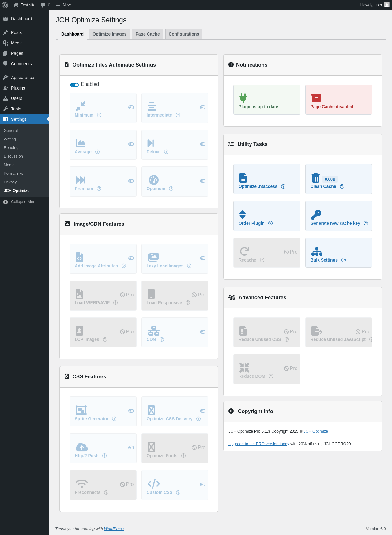The height and width of the screenshot is (535, 392).
Task: Toggle the Http/2 Push switch
Action: coord(131,448)
